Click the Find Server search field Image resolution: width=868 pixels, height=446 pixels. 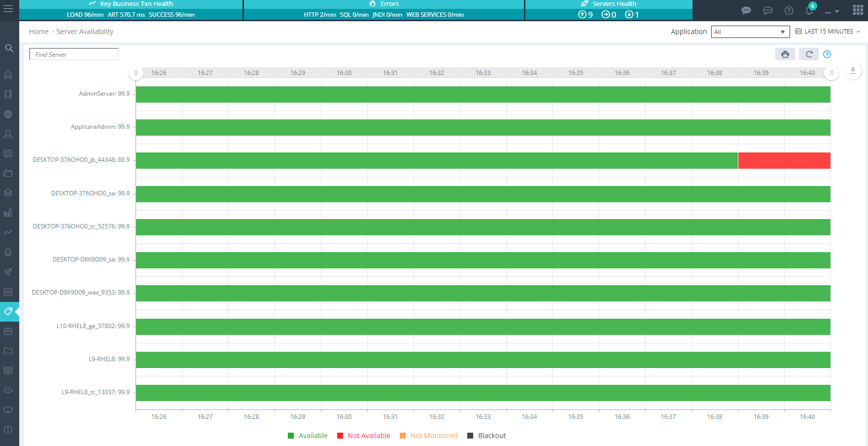pos(74,54)
